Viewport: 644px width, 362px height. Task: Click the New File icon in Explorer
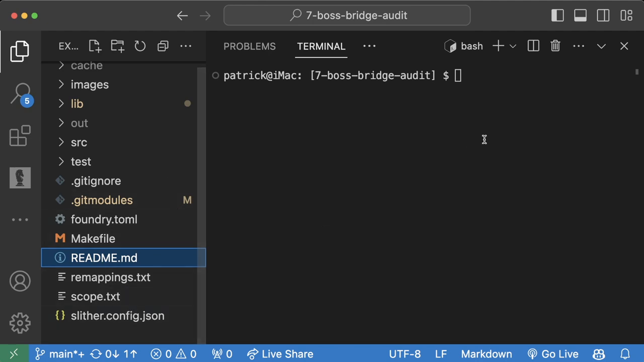point(95,46)
